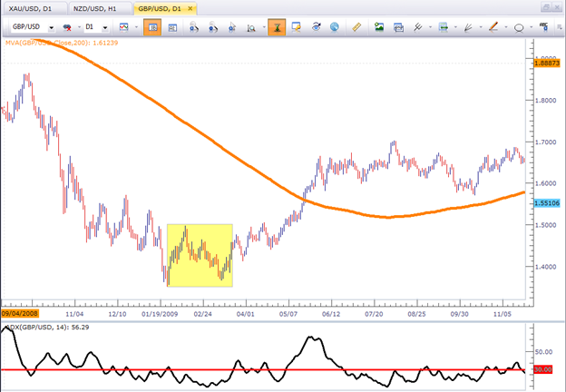This screenshot has height=392, width=566.
Task: Expand the chart type dropdown arrow
Action: click(x=136, y=27)
